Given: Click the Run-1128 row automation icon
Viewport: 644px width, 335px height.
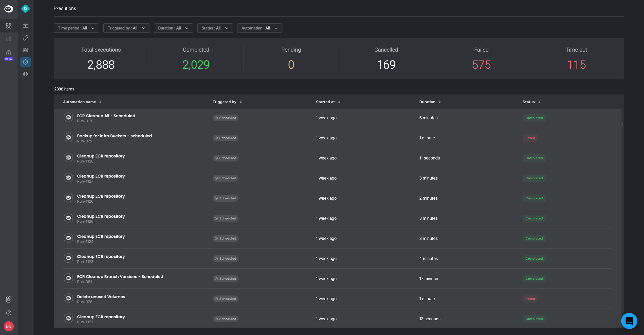Looking at the screenshot, I should coord(68,158).
